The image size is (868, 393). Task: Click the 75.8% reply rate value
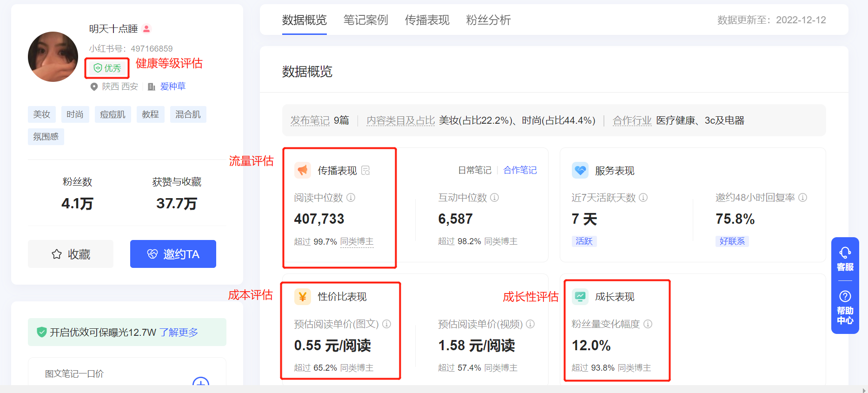pos(735,219)
